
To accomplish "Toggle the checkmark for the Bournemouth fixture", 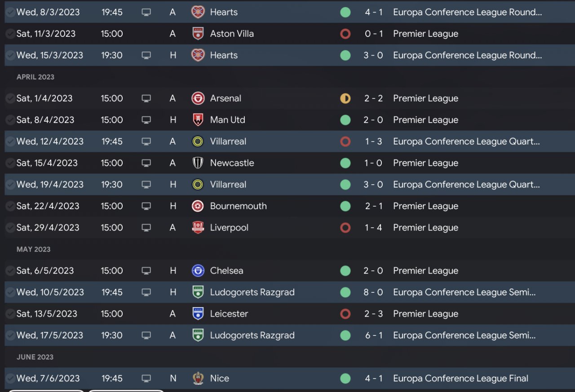I will pos(10,206).
